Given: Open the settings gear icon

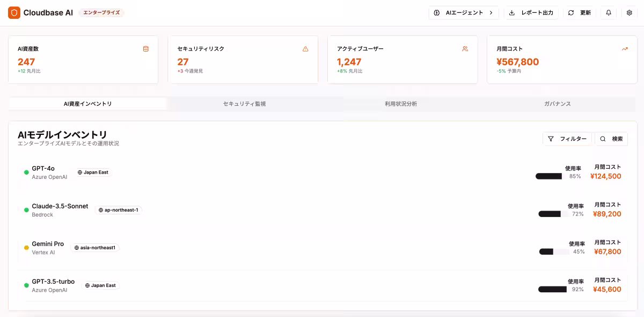Looking at the screenshot, I should click(x=630, y=13).
